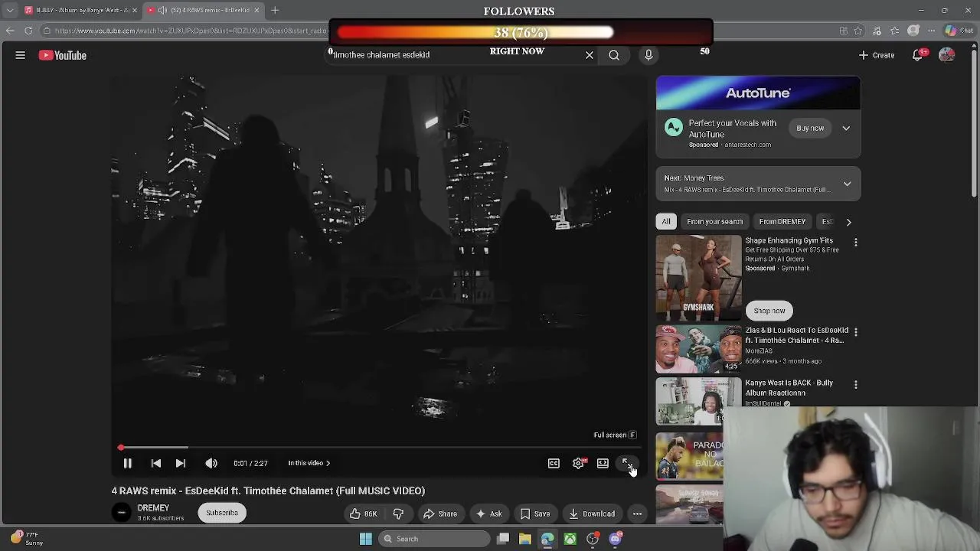Image resolution: width=980 pixels, height=551 pixels.
Task: Open a new browser tab
Action: click(x=275, y=10)
